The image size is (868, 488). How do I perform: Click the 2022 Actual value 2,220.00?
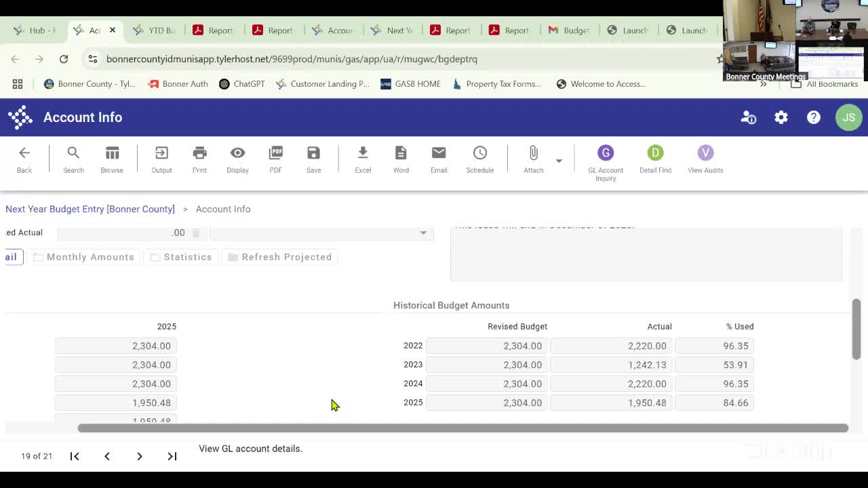(x=612, y=346)
